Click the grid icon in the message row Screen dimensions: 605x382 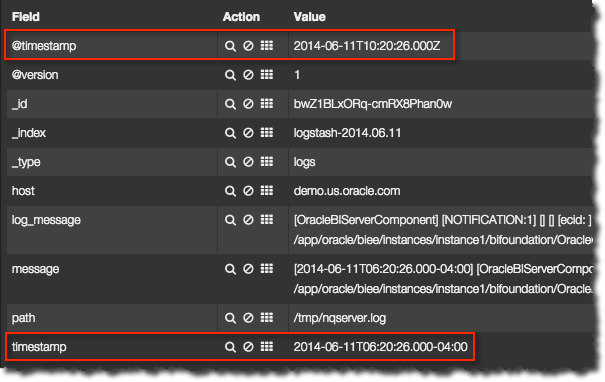pos(267,268)
